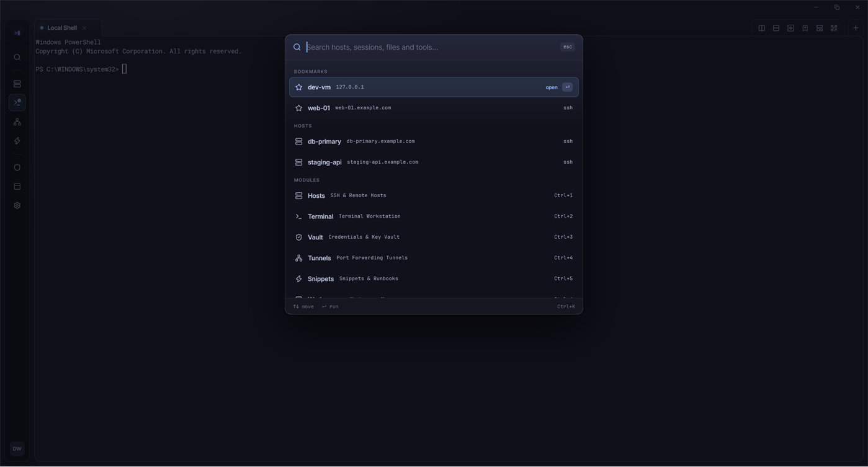868x467 pixels.
Task: Click the window panel icon above the settings gear
Action: [17, 187]
